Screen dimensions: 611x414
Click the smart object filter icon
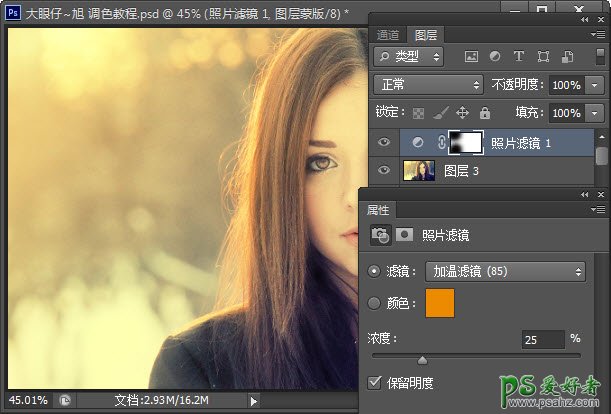coord(567,56)
